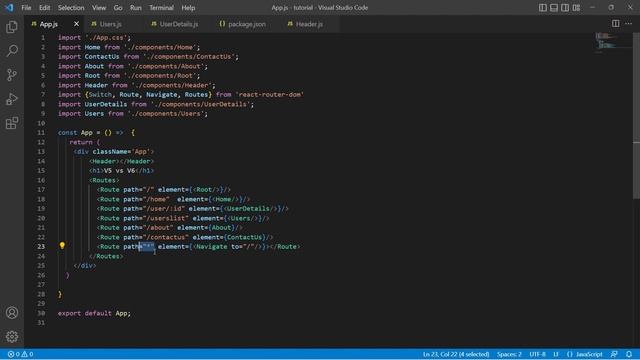Image resolution: width=640 pixels, height=360 pixels.
Task: Click line number 23 in gutter
Action: coord(41,247)
